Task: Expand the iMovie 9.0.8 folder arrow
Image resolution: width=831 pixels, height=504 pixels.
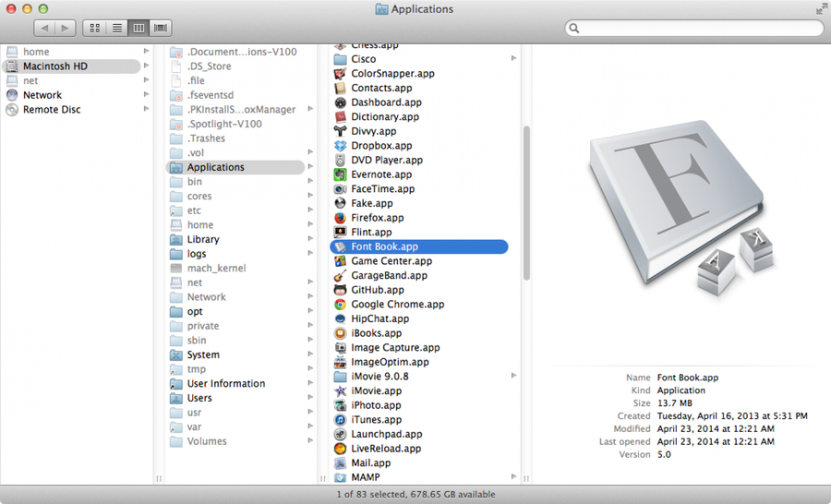Action: coord(514,377)
